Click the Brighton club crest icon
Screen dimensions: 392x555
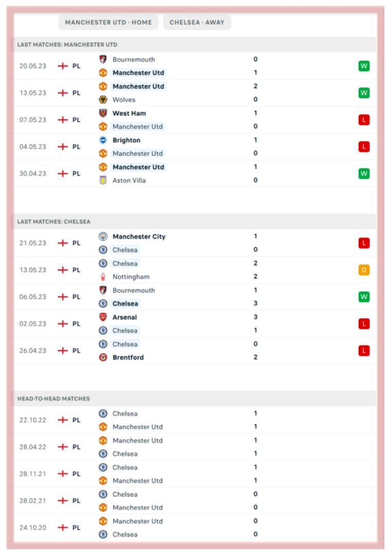point(103,140)
